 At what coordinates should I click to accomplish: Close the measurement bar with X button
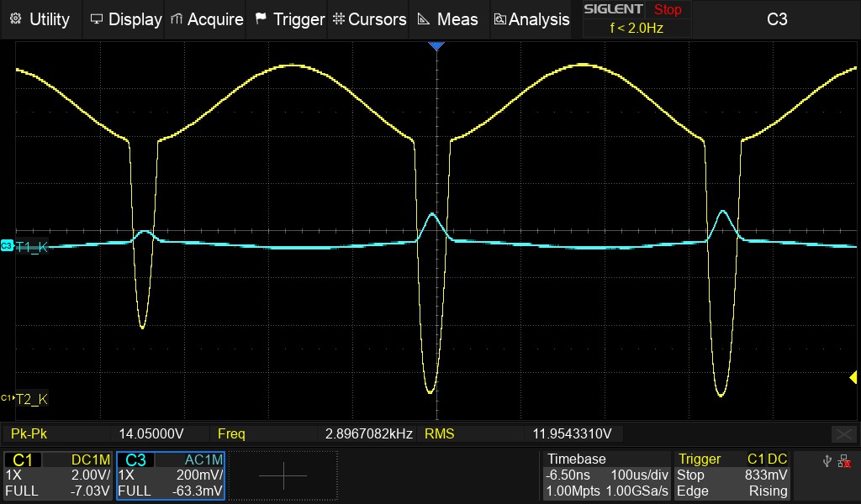[843, 434]
